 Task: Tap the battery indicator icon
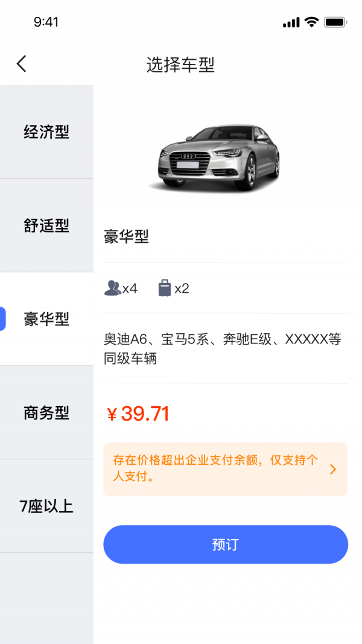tap(333, 20)
